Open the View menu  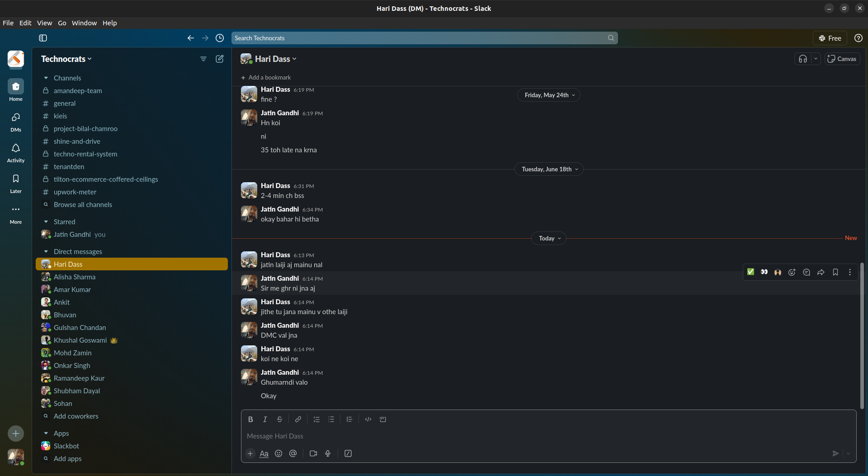[x=44, y=23]
